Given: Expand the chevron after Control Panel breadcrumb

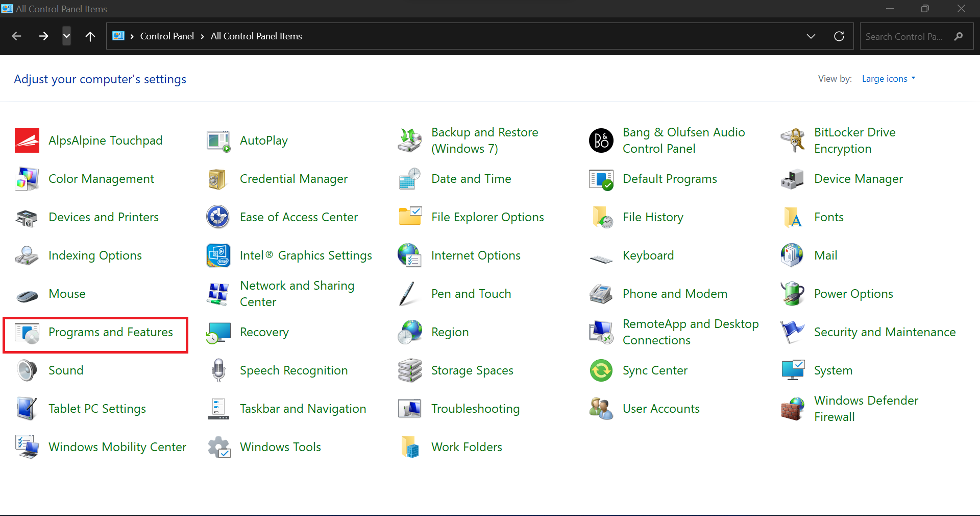Looking at the screenshot, I should point(202,36).
